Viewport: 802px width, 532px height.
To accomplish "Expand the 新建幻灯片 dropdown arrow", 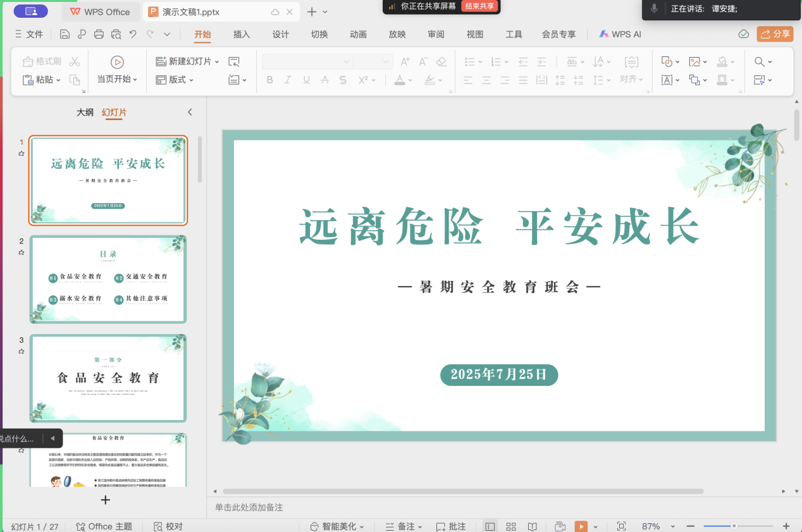I will pos(216,61).
